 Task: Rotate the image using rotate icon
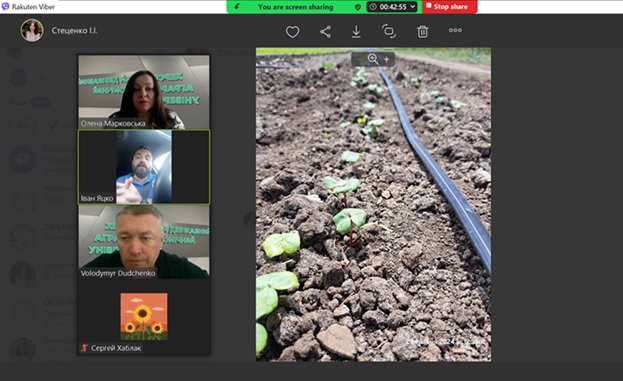click(389, 31)
